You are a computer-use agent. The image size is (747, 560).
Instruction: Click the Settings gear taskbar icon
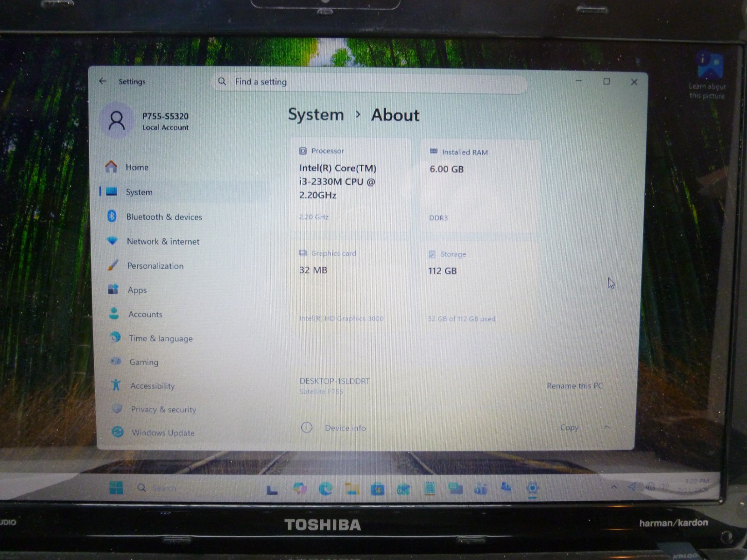(x=532, y=488)
